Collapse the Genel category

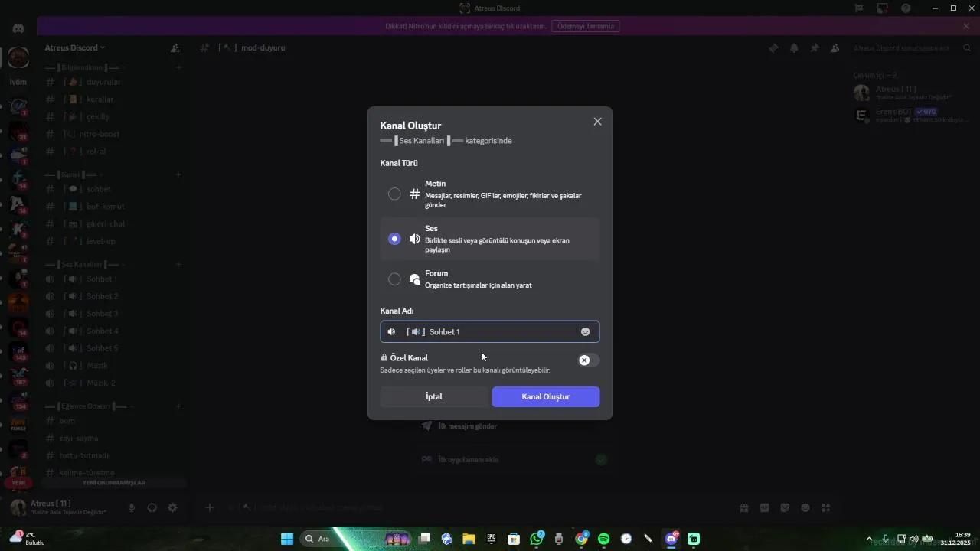[x=73, y=174]
